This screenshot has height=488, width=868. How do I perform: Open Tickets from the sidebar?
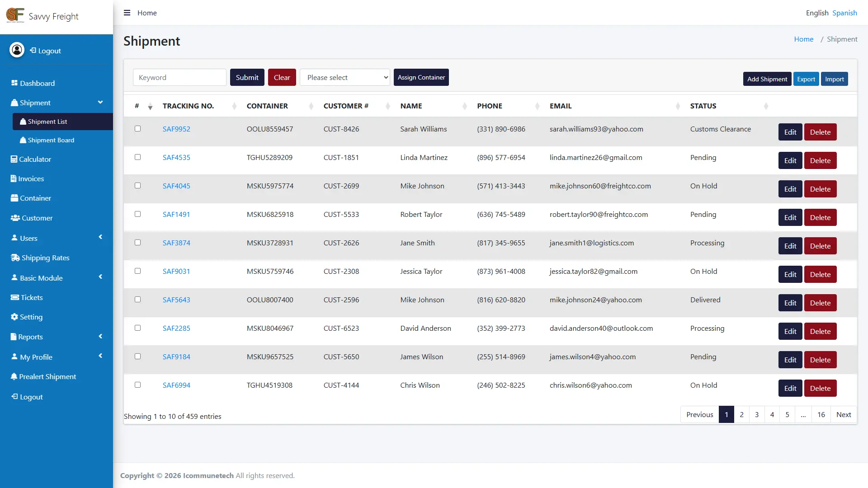[27, 297]
